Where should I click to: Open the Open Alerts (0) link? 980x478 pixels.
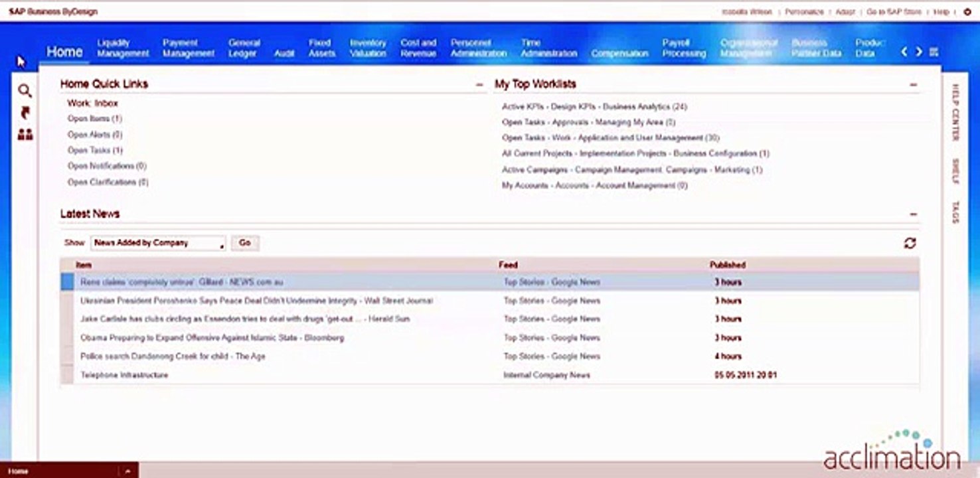pyautogui.click(x=94, y=135)
